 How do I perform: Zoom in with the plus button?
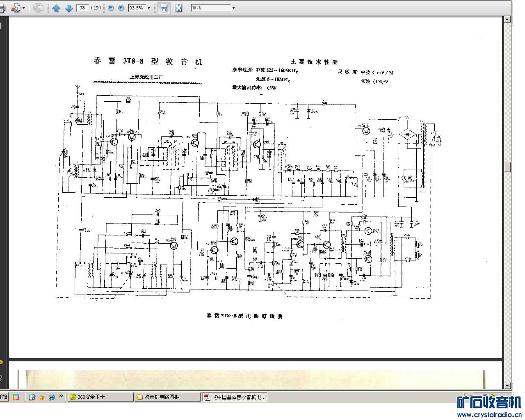tap(121, 8)
